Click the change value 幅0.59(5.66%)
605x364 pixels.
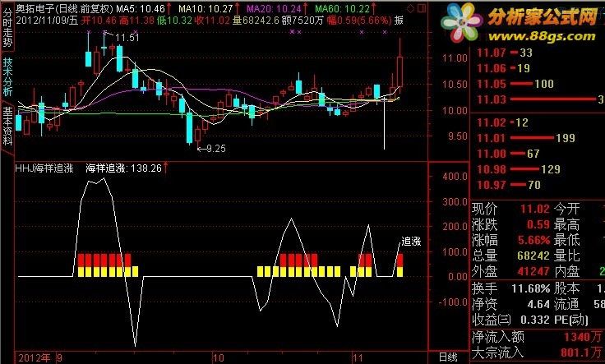[x=359, y=20]
